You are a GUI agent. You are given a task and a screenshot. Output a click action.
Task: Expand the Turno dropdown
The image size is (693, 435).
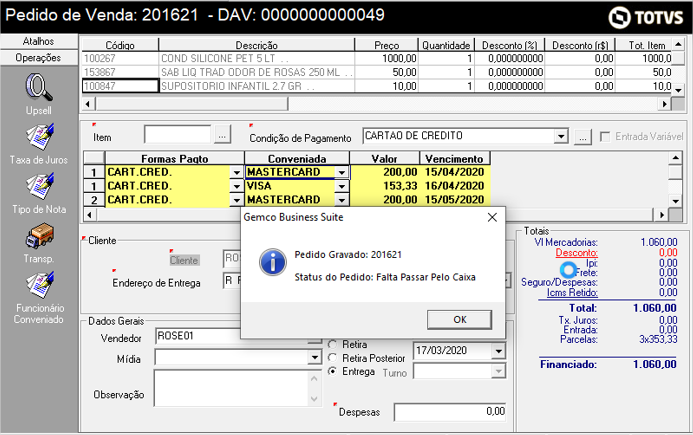pos(499,371)
